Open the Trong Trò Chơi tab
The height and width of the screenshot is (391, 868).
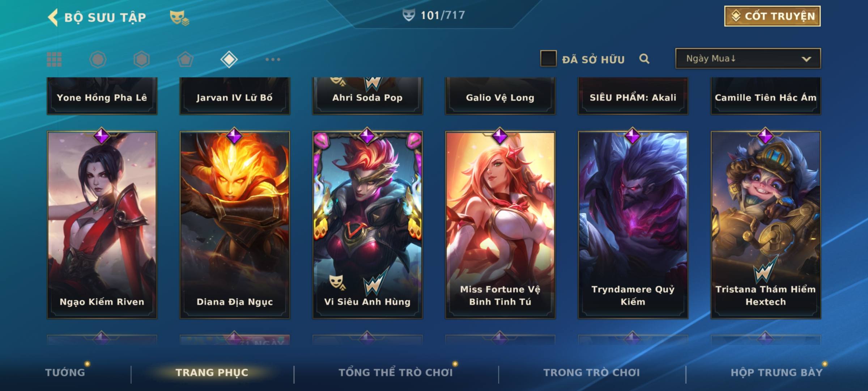point(592,373)
